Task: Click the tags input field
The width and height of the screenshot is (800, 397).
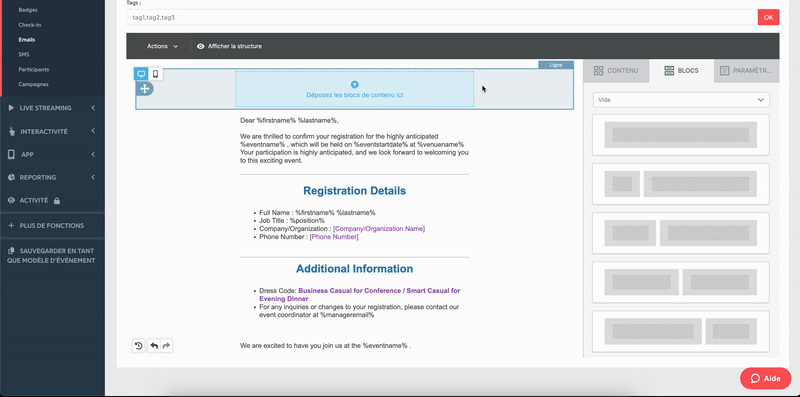Action: point(442,17)
